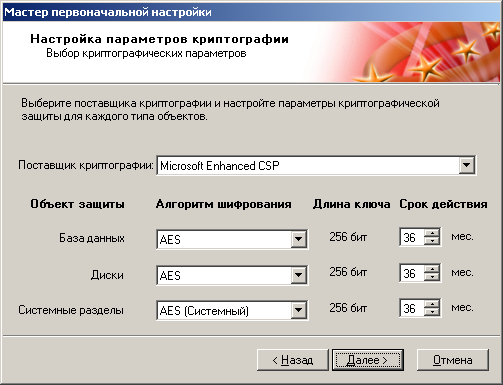This screenshot has height=385, width=503.
Task: Click the Системные разделы months value field
Action: 412,308
